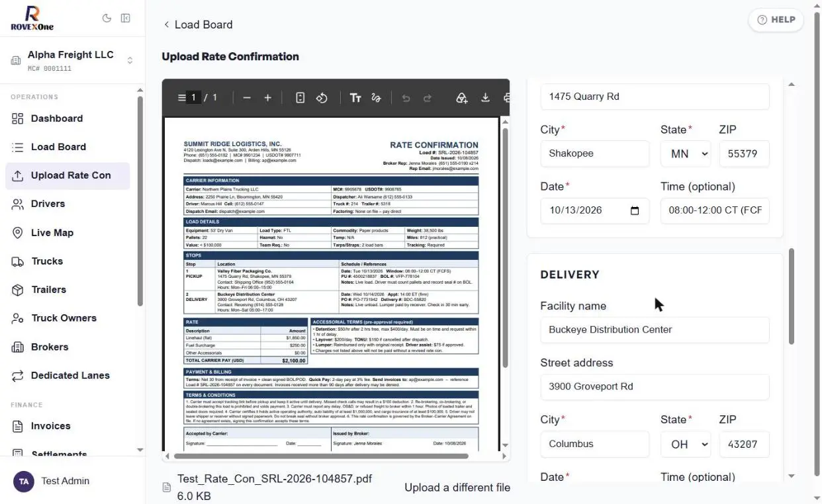
Task: Open Drivers page
Action: (x=67, y=204)
